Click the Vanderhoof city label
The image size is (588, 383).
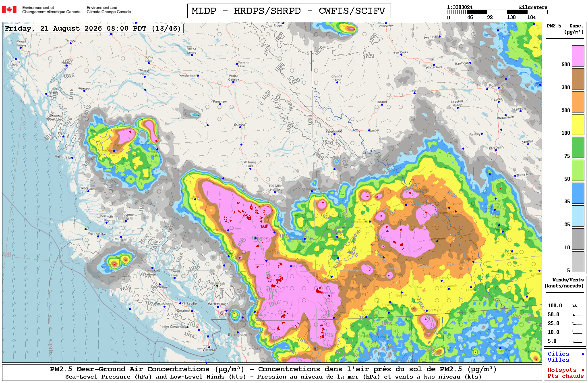(188, 75)
